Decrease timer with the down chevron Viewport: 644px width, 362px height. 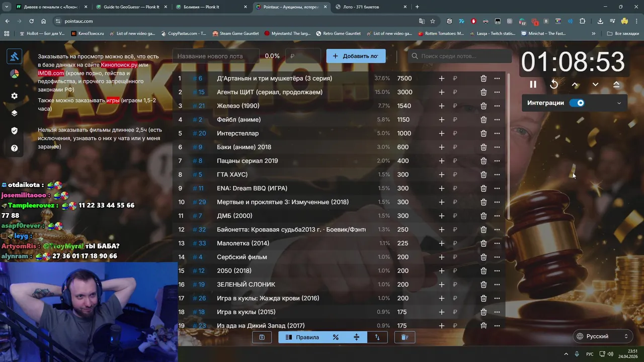click(595, 84)
